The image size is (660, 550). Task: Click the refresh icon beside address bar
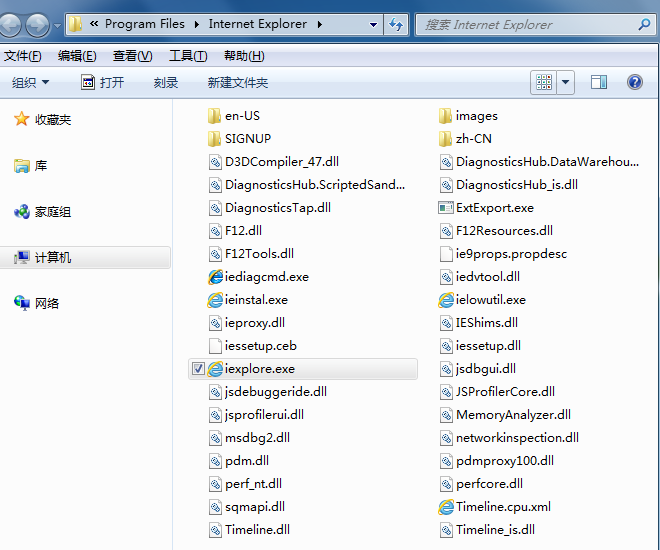pyautogui.click(x=397, y=24)
